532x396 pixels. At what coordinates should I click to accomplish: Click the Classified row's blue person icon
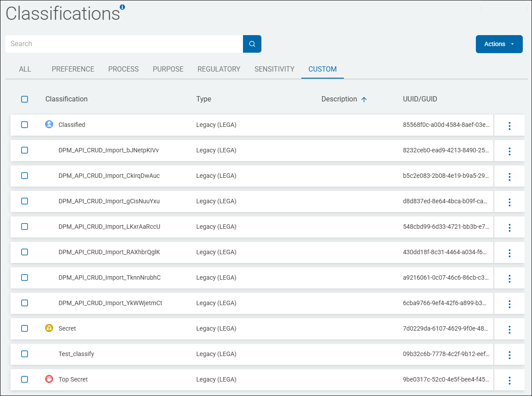[49, 125]
